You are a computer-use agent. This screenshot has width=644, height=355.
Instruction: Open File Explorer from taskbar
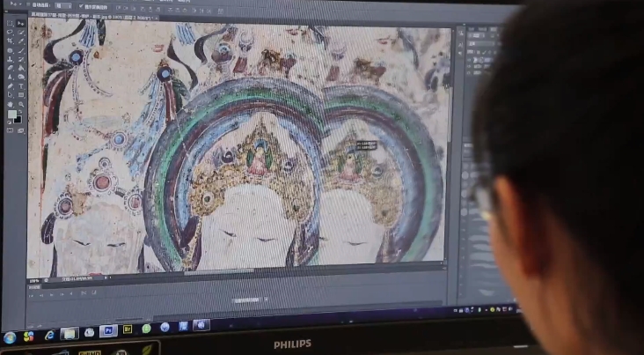(70, 333)
